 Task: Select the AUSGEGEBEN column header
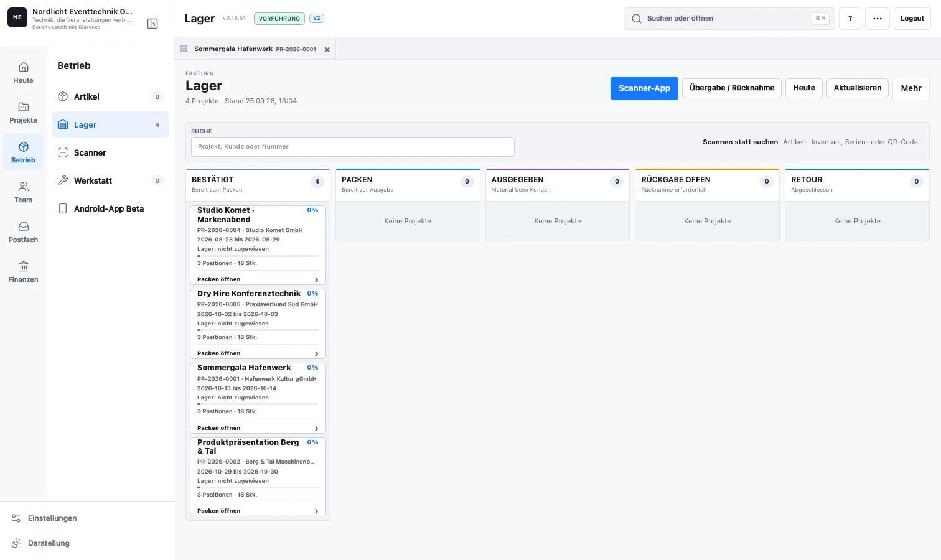point(558,184)
